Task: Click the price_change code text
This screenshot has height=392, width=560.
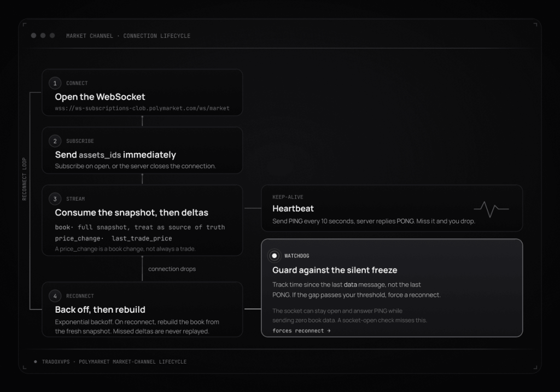Action: (78, 238)
